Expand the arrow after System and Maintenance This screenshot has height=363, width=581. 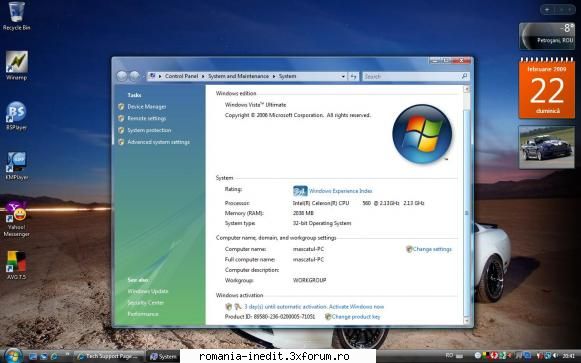pos(274,76)
